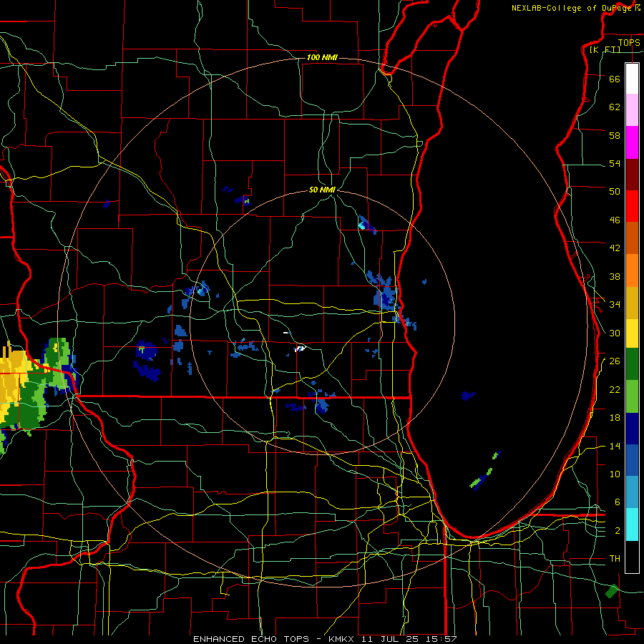Viewport: 644px width, 644px height.
Task: Click the TOPS legend title
Action: coord(629,42)
